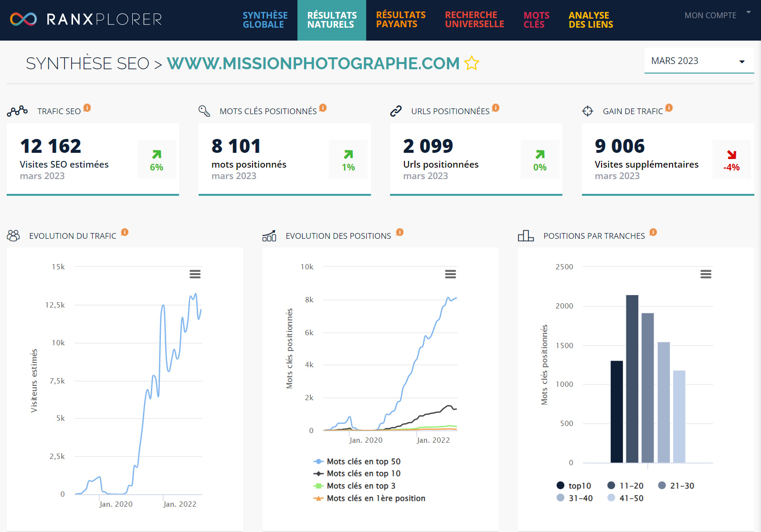Open the Mots Clés tab

536,20
